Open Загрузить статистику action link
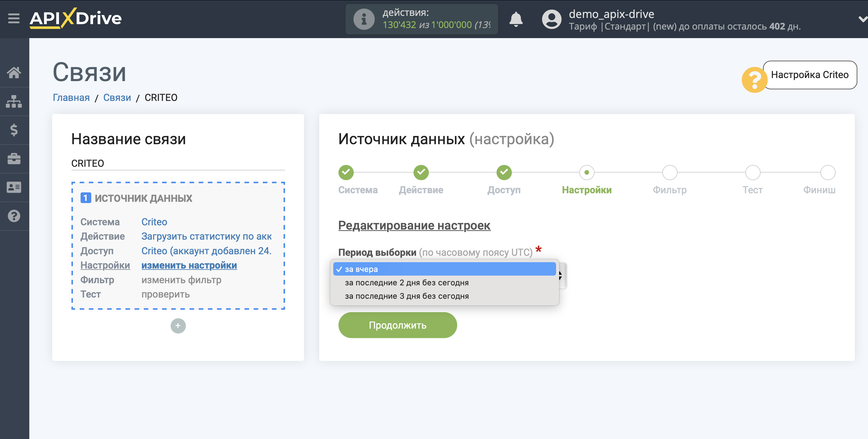This screenshot has height=439, width=868. pos(206,236)
